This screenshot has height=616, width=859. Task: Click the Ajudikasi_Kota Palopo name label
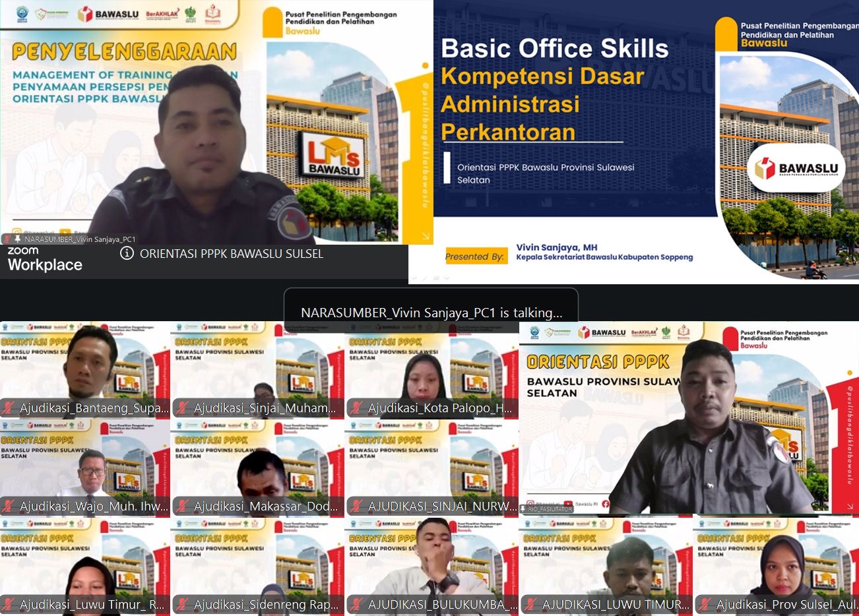click(x=440, y=408)
